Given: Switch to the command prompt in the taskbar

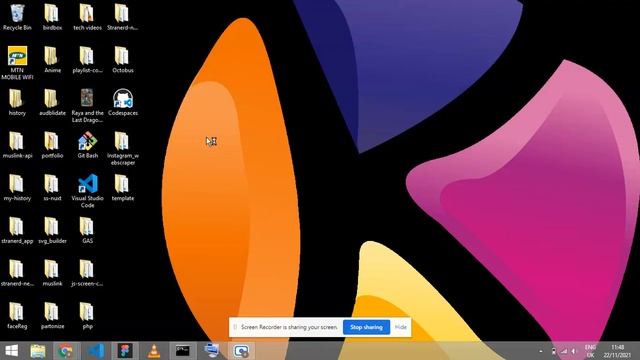Looking at the screenshot, I should (x=182, y=351).
